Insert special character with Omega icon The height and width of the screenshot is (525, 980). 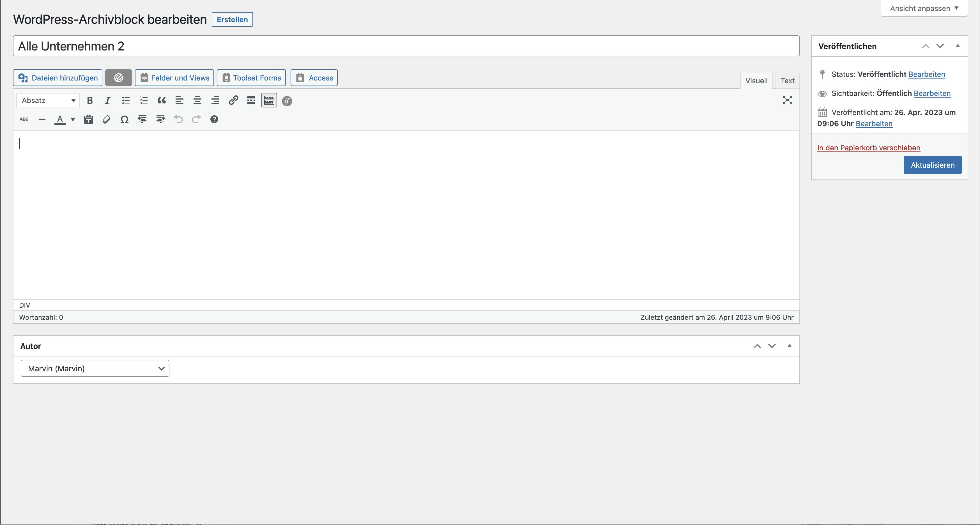(x=124, y=119)
